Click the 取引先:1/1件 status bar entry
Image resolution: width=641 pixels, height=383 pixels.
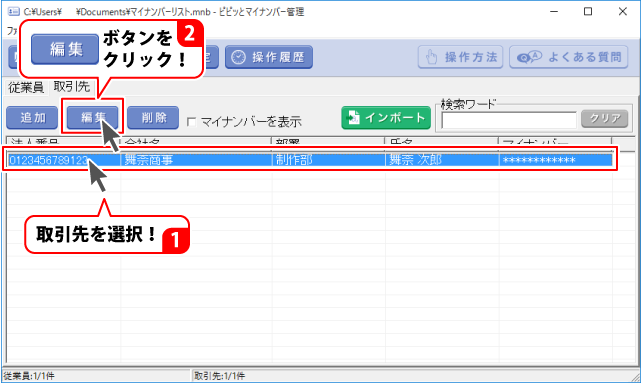[x=220, y=376]
